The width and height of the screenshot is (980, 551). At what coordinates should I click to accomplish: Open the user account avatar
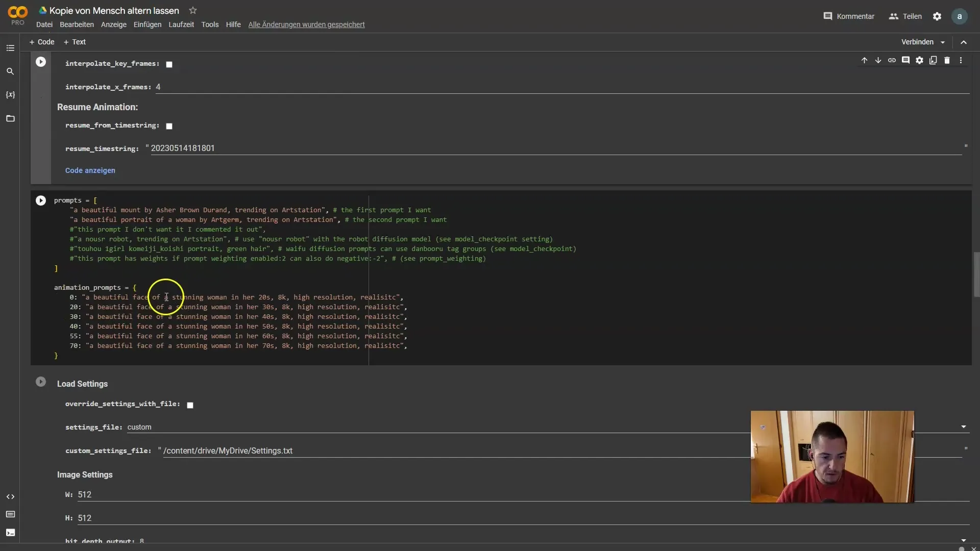pos(960,16)
